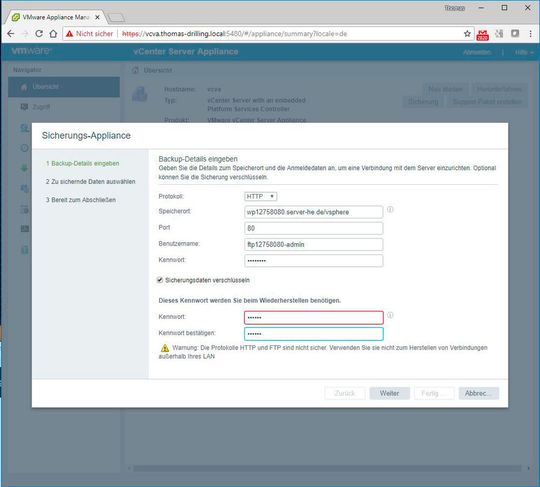Go back using the browser back arrow

click(x=11, y=34)
